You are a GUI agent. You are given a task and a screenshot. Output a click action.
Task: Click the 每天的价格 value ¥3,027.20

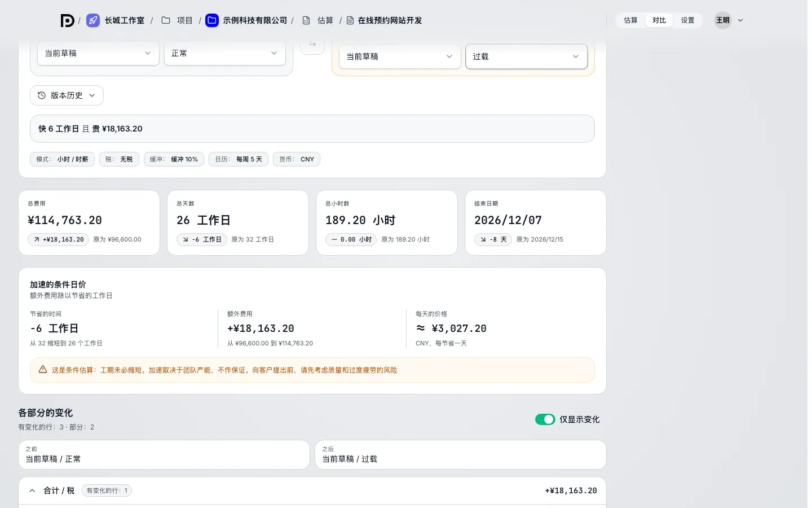click(451, 329)
